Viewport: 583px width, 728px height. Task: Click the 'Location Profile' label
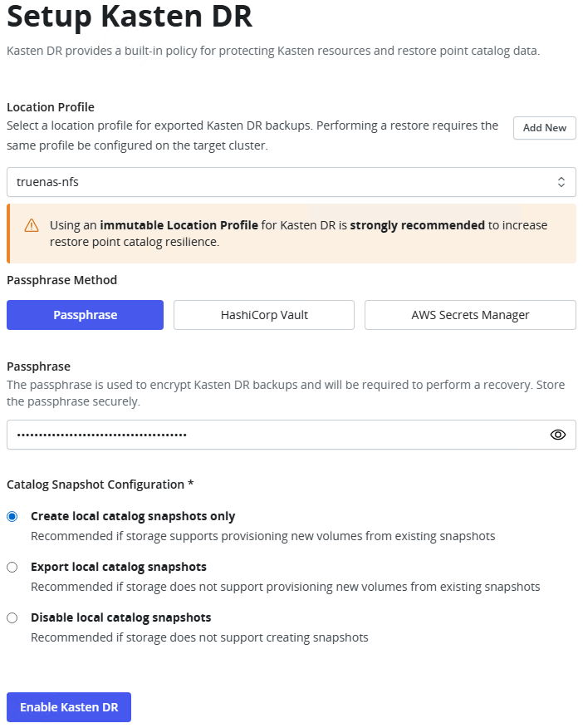coord(51,107)
